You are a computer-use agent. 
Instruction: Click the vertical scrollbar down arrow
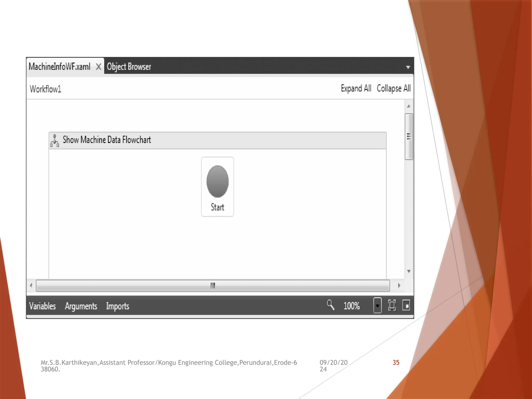(x=409, y=271)
